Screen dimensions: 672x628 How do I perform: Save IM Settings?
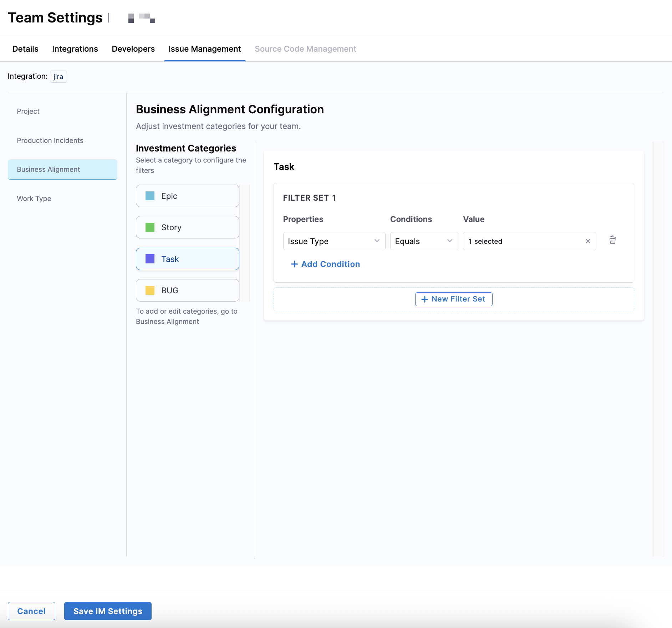point(108,611)
